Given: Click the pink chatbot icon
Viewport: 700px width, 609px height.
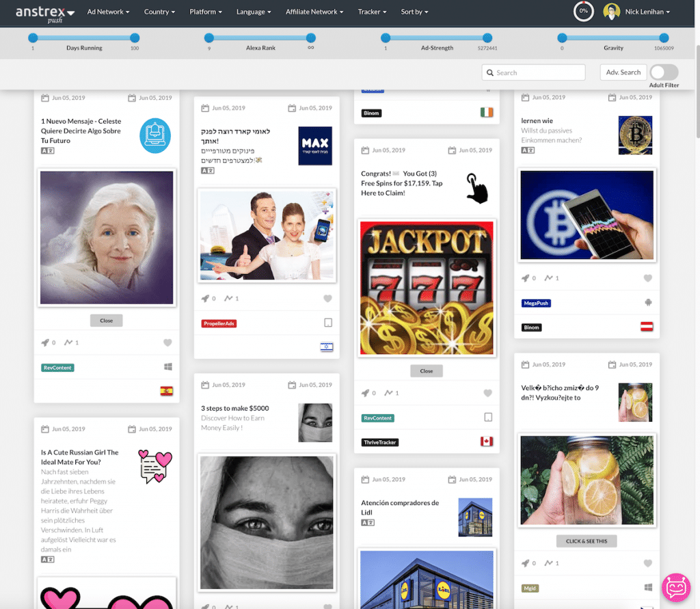Looking at the screenshot, I should coord(677,587).
